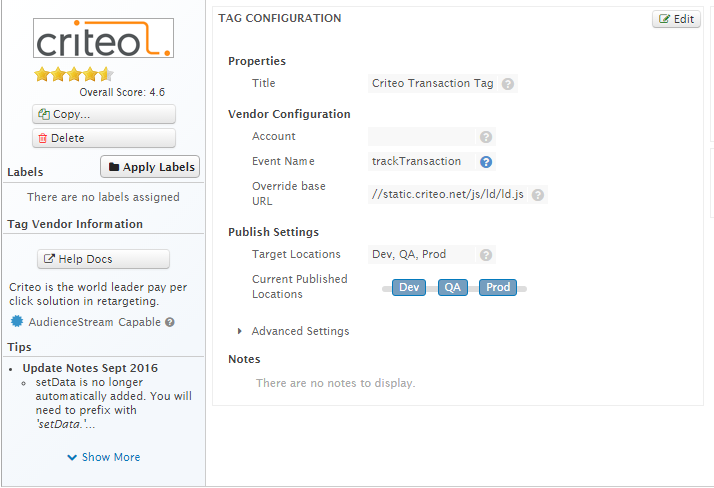Click the Overall Score: 4.6 text
Screen dimensions: 714x488
coord(122,92)
